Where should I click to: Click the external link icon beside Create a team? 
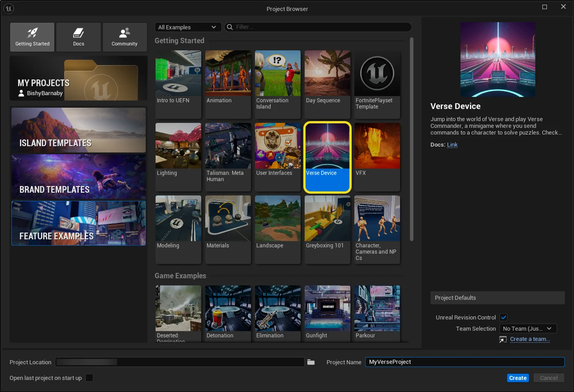503,339
